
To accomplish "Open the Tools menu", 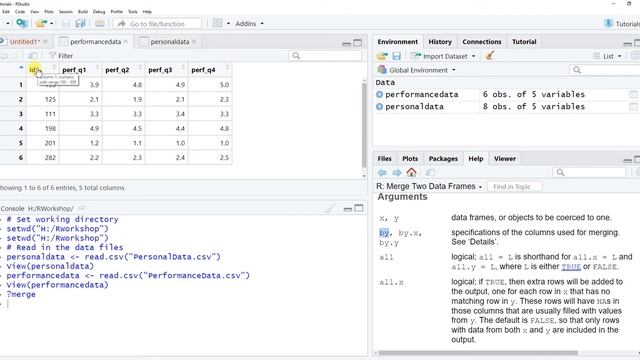I will click(133, 12).
